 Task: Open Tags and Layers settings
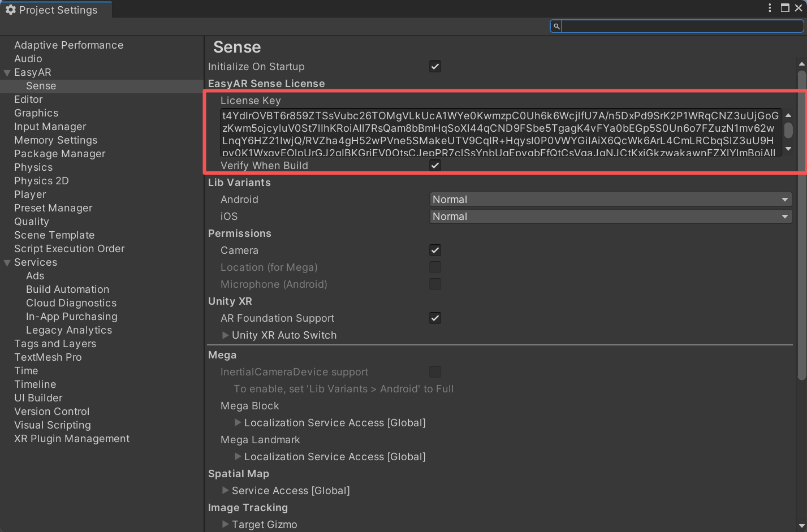[x=55, y=344]
